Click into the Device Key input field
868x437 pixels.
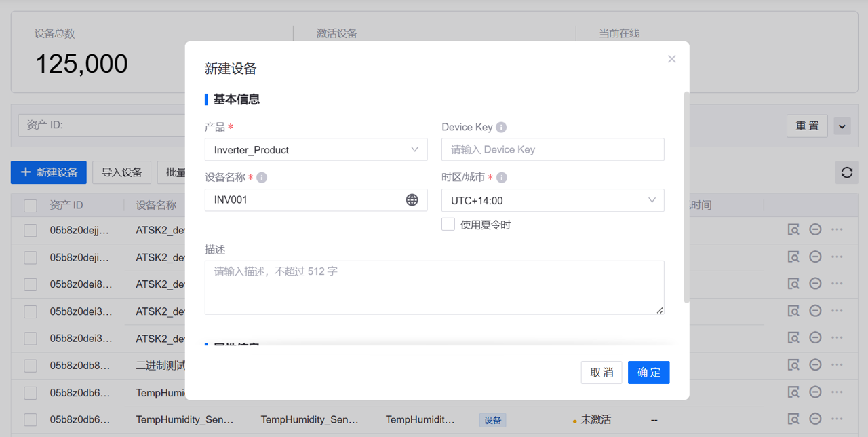point(553,150)
